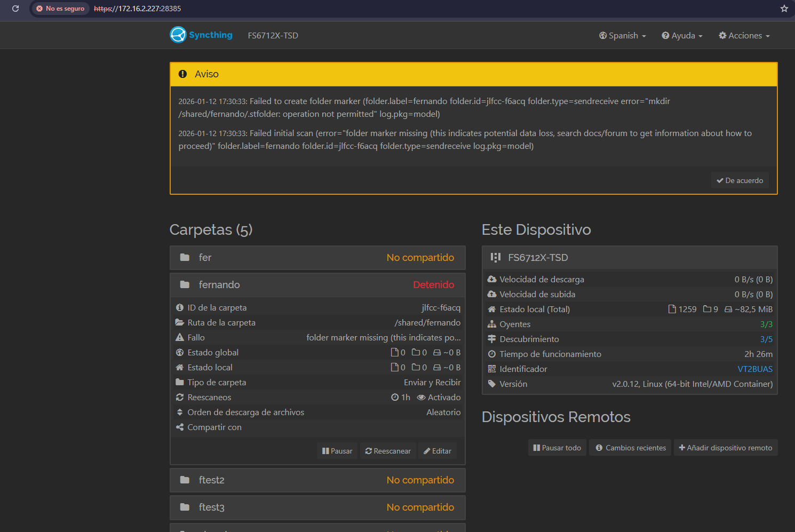Open the Spanish language dropdown
The image size is (795, 532).
[x=622, y=36]
